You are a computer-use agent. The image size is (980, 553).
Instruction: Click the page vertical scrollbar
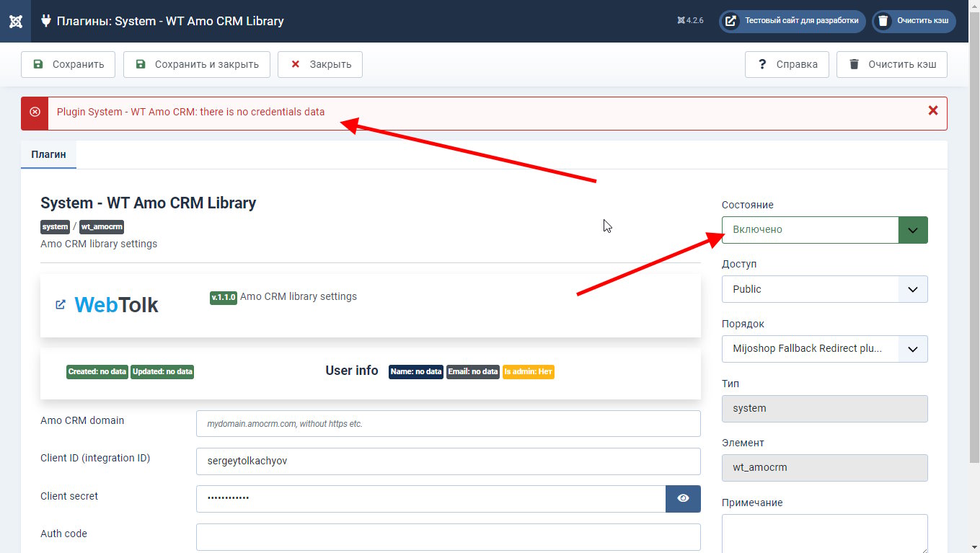(x=974, y=238)
